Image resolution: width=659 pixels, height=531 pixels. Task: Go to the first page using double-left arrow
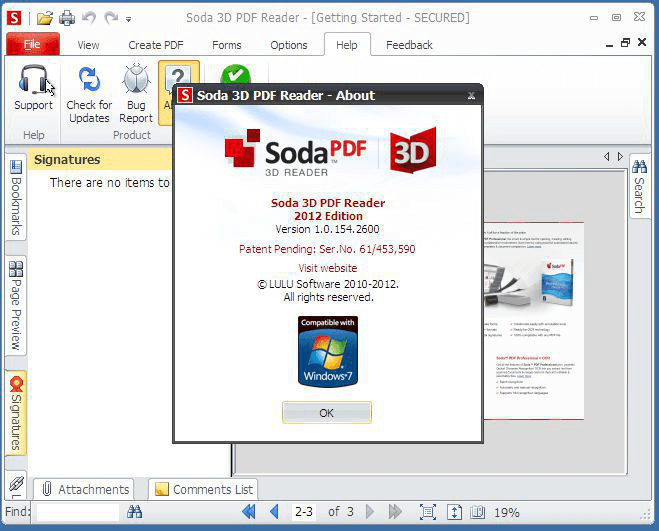[249, 512]
